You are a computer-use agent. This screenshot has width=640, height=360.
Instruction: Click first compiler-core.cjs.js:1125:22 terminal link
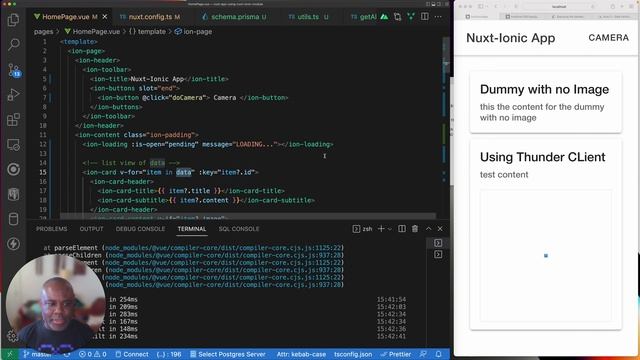click(224, 248)
